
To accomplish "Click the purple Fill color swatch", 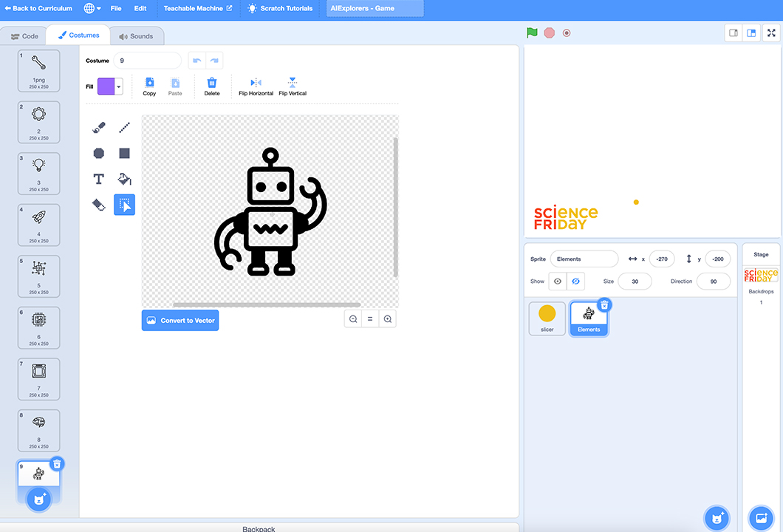I will tap(106, 86).
